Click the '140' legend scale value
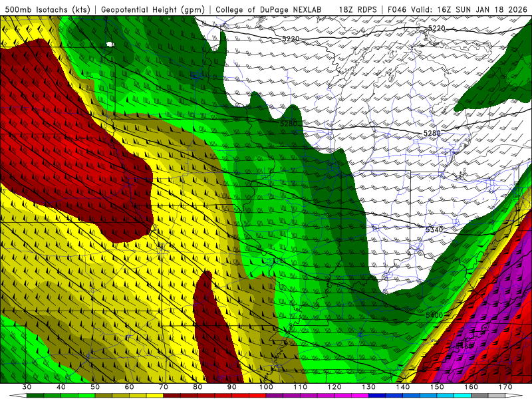532x399 pixels. 403,387
